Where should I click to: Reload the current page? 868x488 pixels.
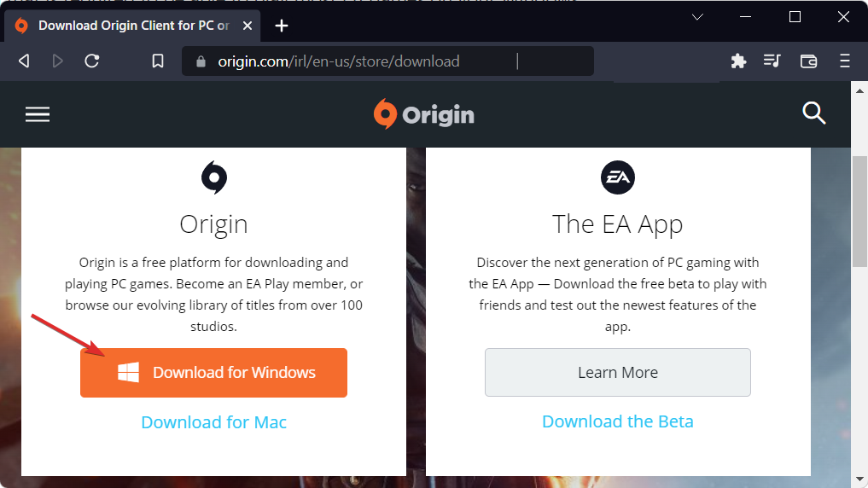pos(92,61)
